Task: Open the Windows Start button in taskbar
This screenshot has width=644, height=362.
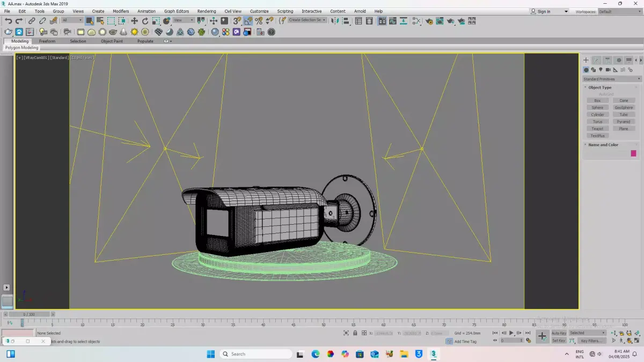Action: click(x=210, y=354)
